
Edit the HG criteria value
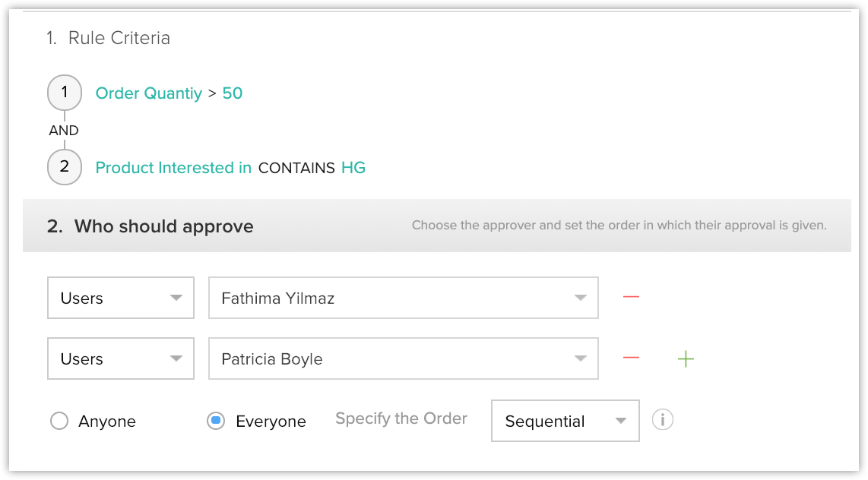coord(353,168)
